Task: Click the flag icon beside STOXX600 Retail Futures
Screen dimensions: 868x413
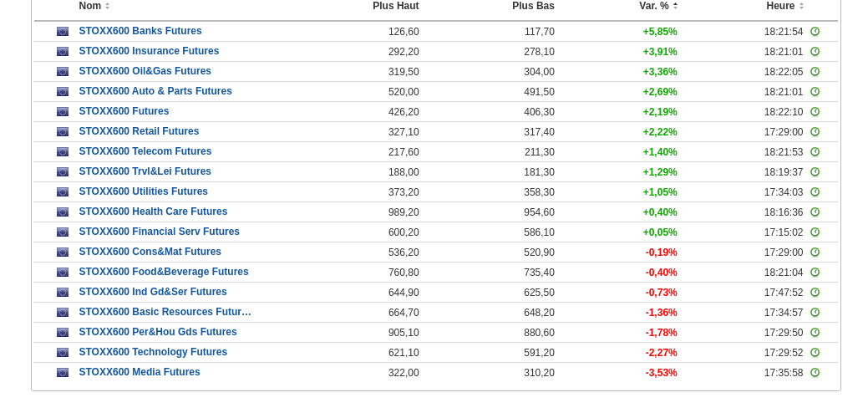Action: [x=63, y=132]
